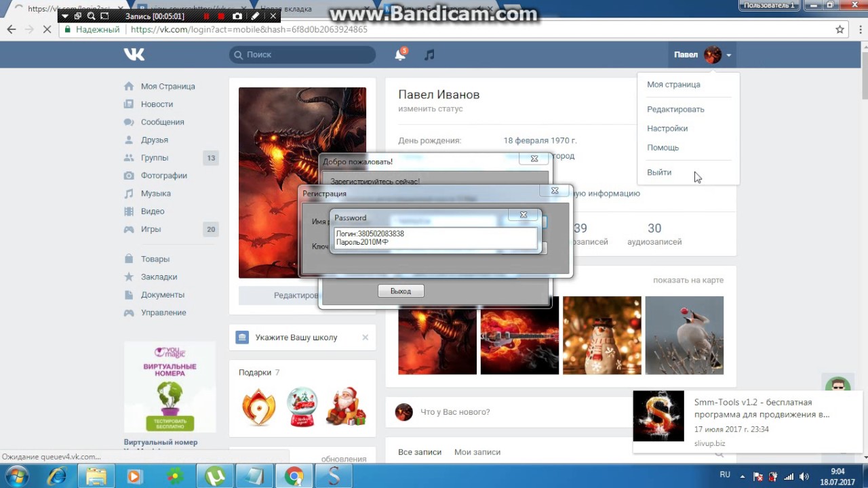Open Помощь from profile menu
Image resolution: width=868 pixels, height=488 pixels.
pos(663,147)
